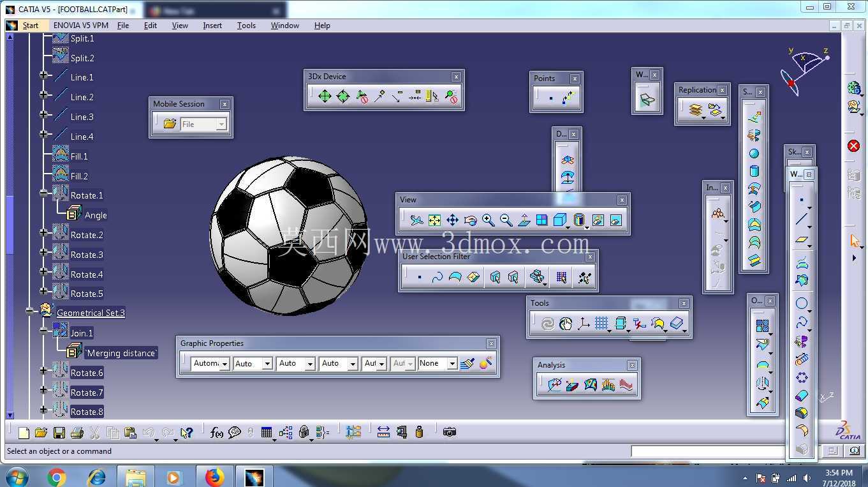Toggle the Curve Filter in User Selection Filter
Viewport: 868px width, 487px height.
pos(437,277)
